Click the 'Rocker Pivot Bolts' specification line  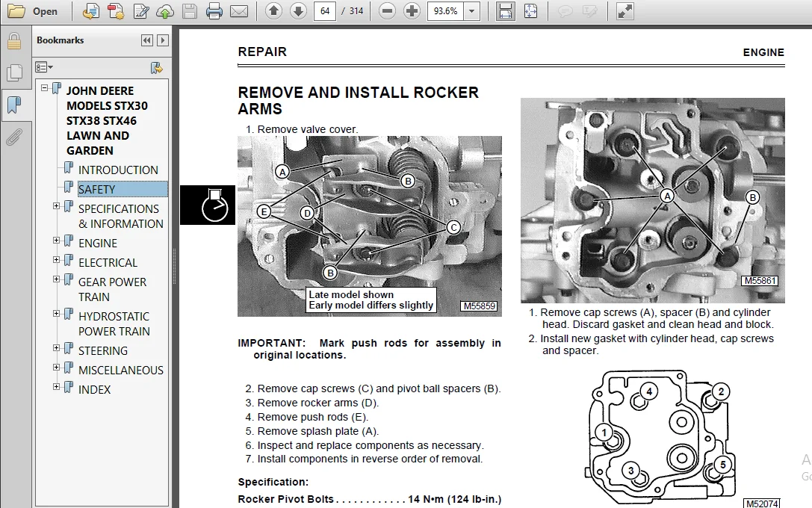click(x=369, y=499)
